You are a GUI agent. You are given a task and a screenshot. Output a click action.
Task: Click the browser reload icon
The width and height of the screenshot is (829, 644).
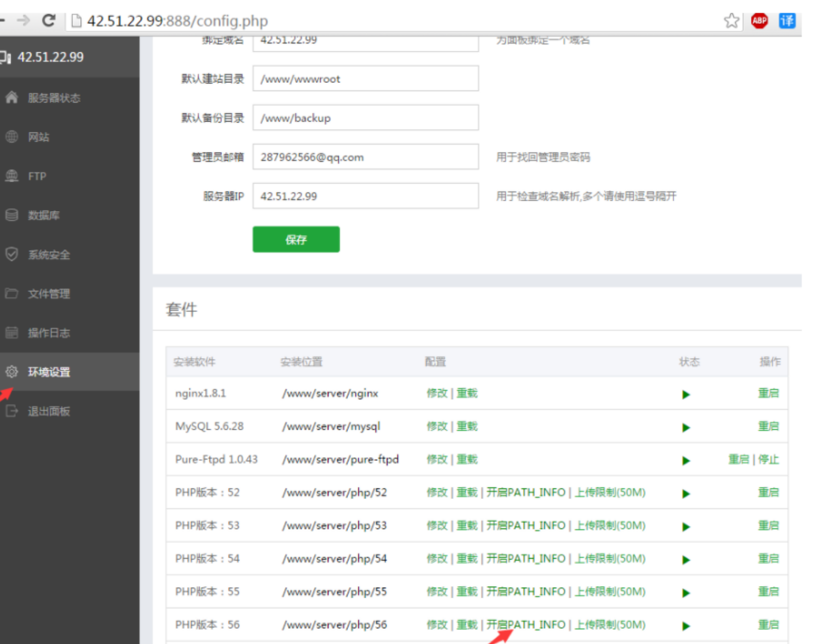tap(49, 21)
